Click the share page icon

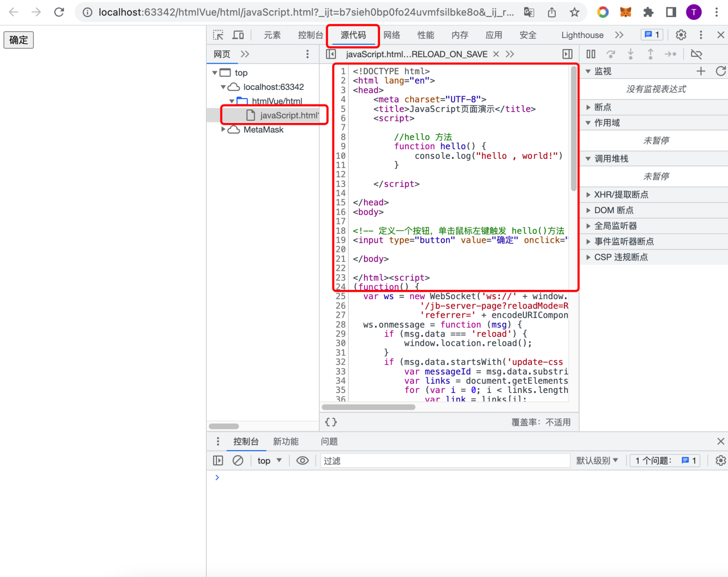tap(552, 12)
